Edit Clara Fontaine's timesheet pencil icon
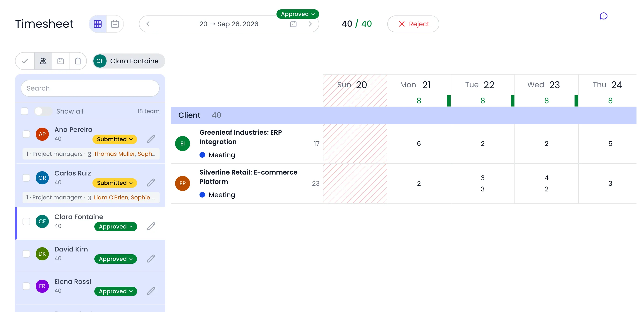The height and width of the screenshot is (312, 644). tap(151, 226)
